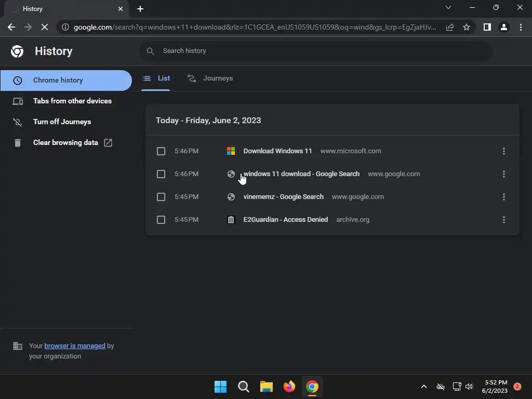The image size is (532, 399).
Task: Click the archive.org favicon icon
Action: pos(231,220)
